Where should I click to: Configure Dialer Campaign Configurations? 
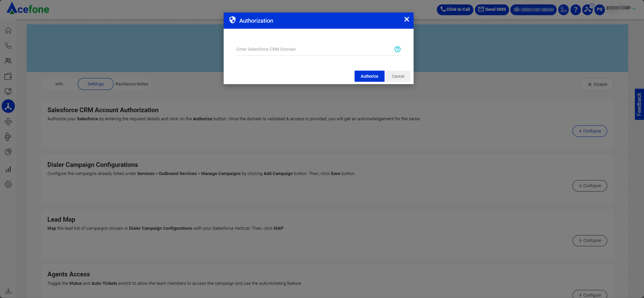590,186
